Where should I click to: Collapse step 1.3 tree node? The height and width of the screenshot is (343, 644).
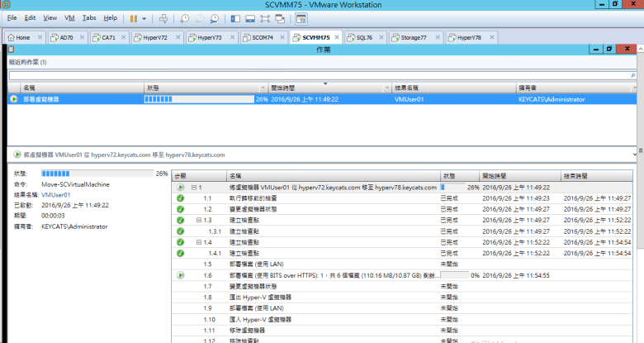point(199,220)
